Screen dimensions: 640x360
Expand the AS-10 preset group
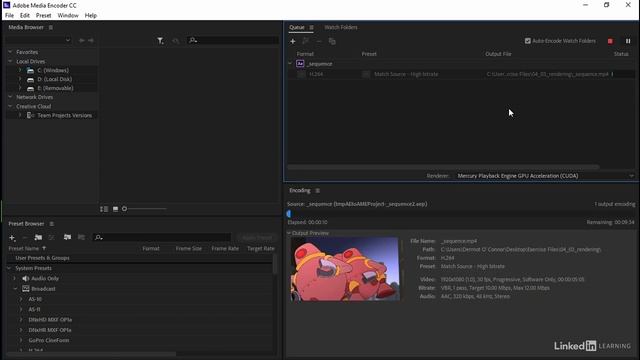tap(21, 299)
